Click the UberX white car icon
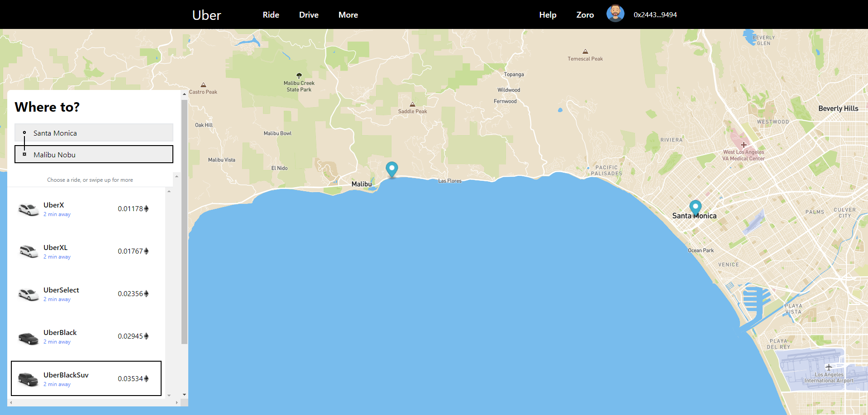Viewport: 868px width, 415px height. [29, 209]
